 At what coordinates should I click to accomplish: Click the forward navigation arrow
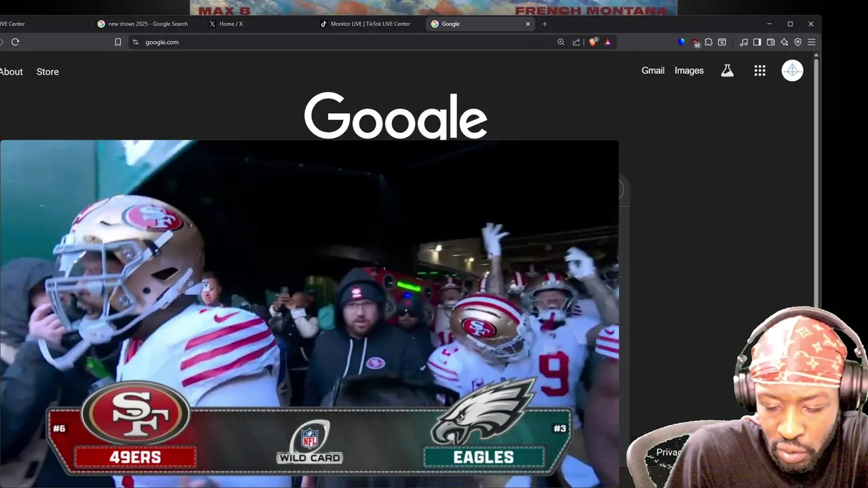[1, 42]
